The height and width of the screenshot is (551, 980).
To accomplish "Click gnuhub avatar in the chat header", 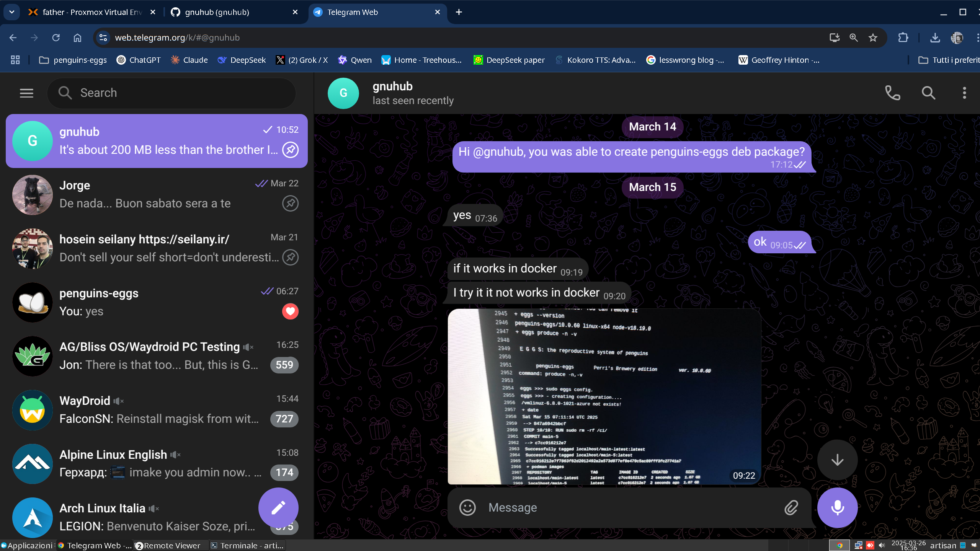I will coord(343,93).
